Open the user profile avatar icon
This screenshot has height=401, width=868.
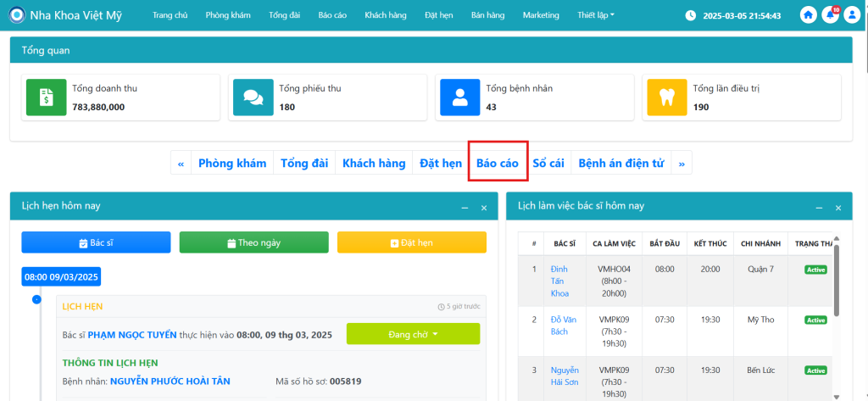[x=852, y=15]
